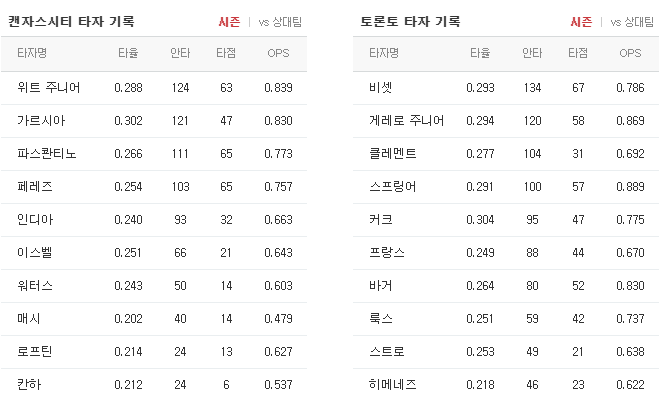Select 게레로 주니어 in 토론토 list
This screenshot has height=413, width=662.
[407, 121]
